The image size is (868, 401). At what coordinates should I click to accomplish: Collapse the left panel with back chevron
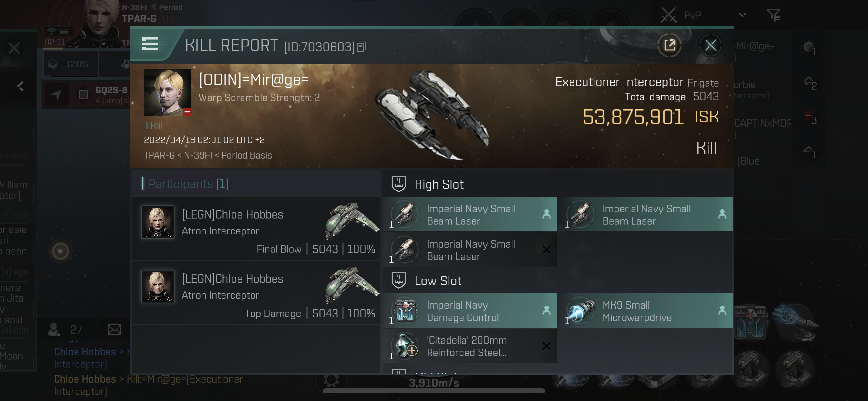20,86
